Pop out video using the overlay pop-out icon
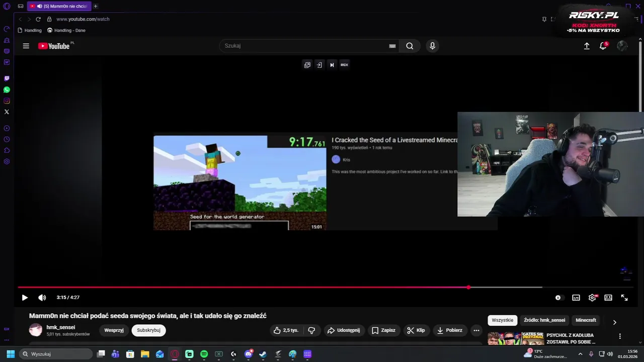The image size is (644, 362). tap(307, 65)
